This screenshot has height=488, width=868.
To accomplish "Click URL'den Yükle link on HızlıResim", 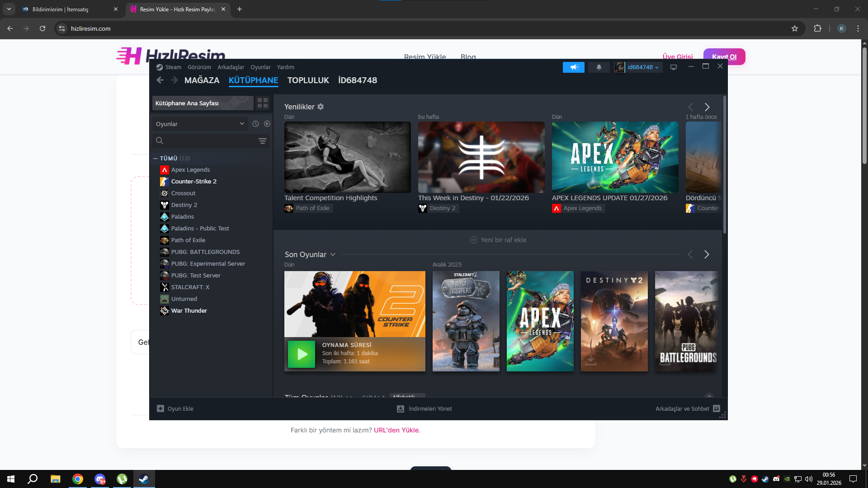I will (396, 431).
